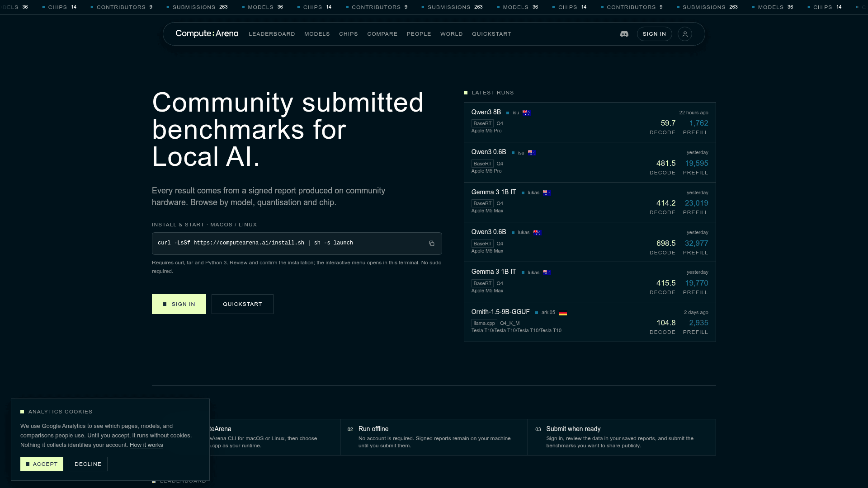
Task: Click the 698.5 decode value
Action: tap(666, 244)
